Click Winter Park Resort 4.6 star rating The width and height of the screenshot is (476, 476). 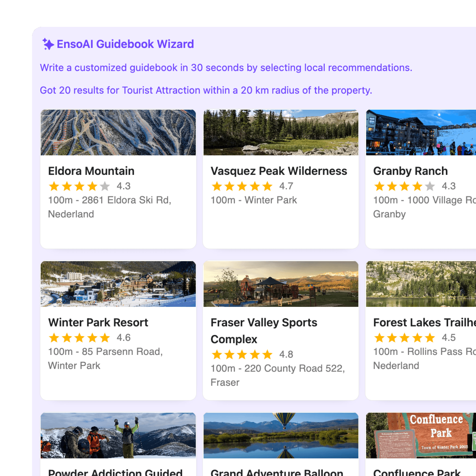click(89, 337)
